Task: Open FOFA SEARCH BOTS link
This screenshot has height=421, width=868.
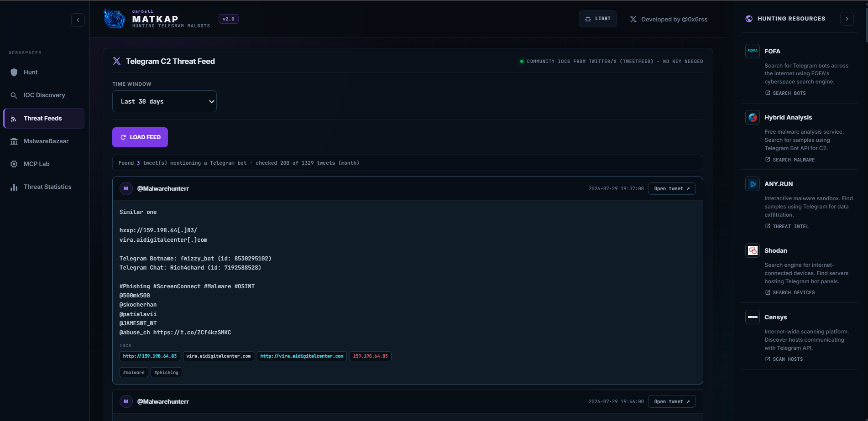Action: (x=785, y=93)
